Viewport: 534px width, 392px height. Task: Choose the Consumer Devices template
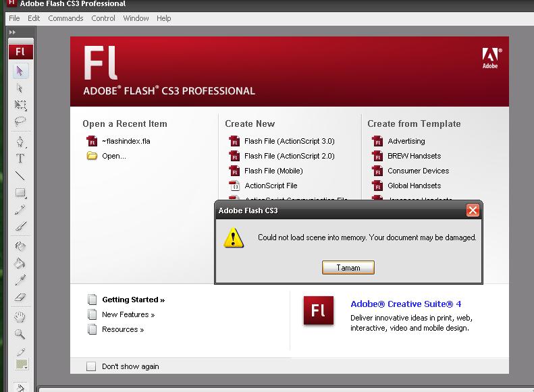[x=418, y=171]
